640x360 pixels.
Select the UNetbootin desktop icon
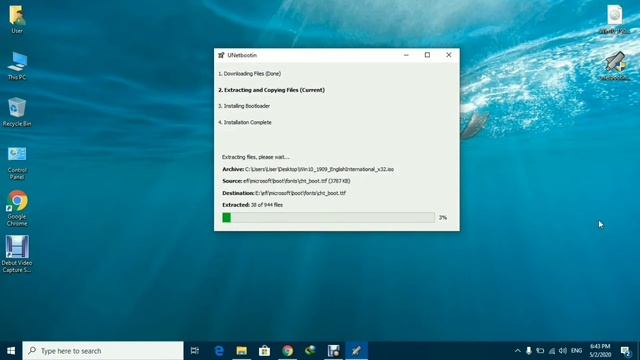(614, 66)
